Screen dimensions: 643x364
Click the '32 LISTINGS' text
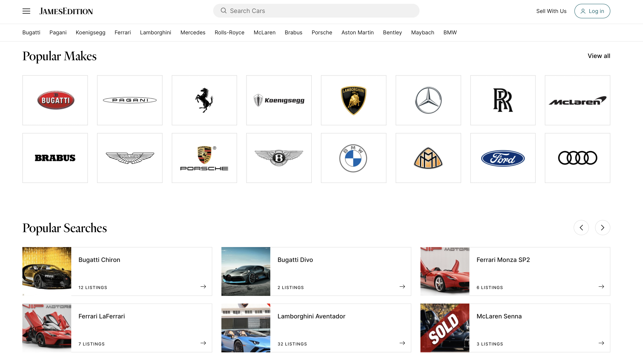point(292,344)
